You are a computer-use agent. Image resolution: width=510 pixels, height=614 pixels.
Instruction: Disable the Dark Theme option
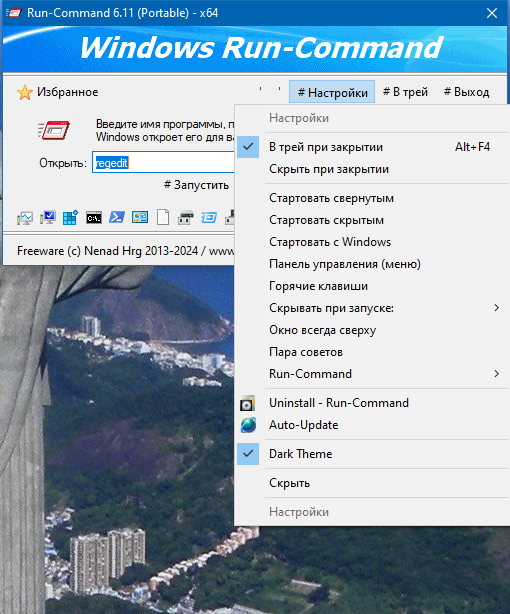(x=372, y=454)
